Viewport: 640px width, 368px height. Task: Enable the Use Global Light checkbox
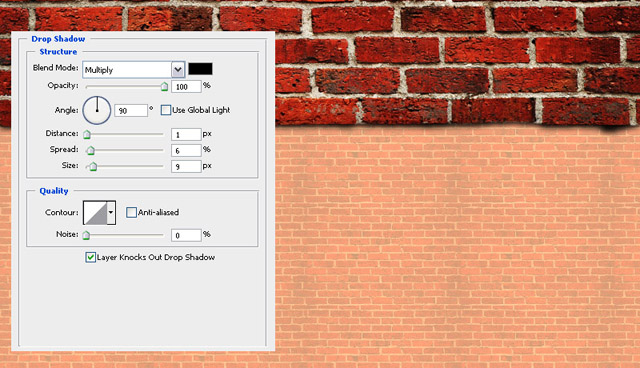click(166, 110)
